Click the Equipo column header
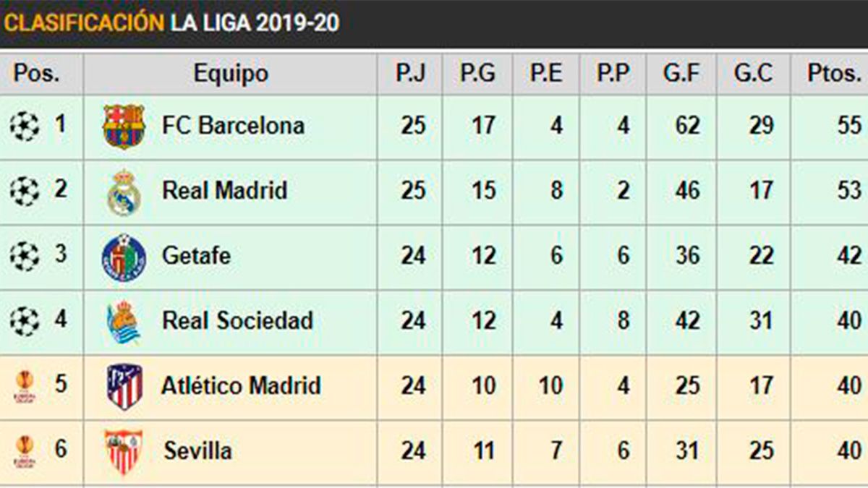 tap(231, 73)
